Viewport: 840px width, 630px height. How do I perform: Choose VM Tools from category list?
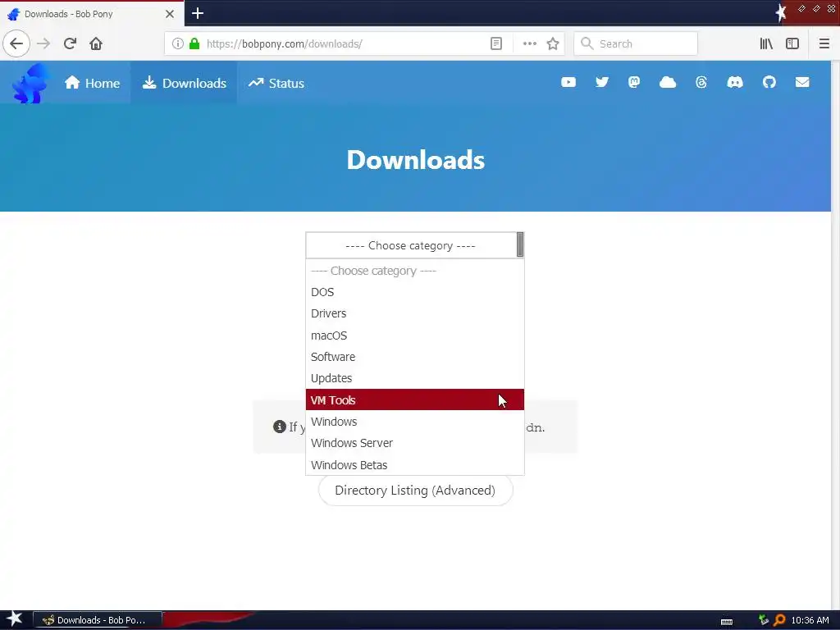(x=414, y=399)
